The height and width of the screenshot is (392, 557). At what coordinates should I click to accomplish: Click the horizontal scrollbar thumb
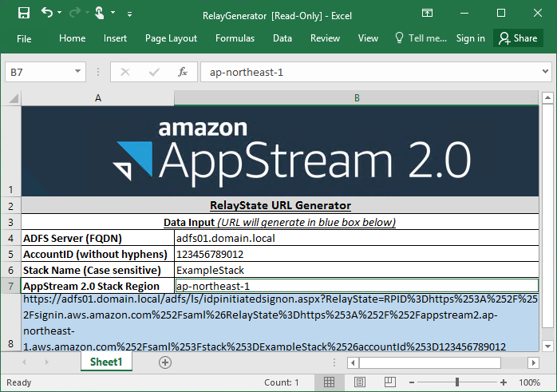pyautogui.click(x=430, y=362)
